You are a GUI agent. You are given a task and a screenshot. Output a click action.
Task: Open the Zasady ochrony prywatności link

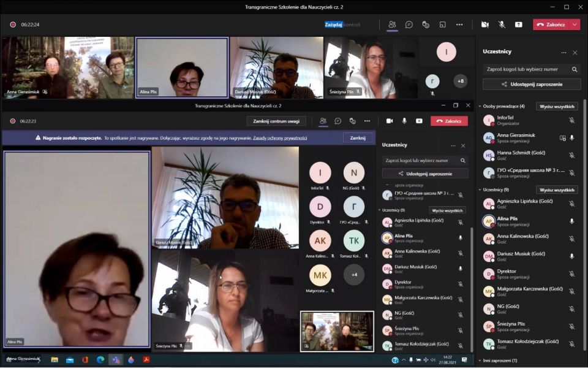[280, 138]
